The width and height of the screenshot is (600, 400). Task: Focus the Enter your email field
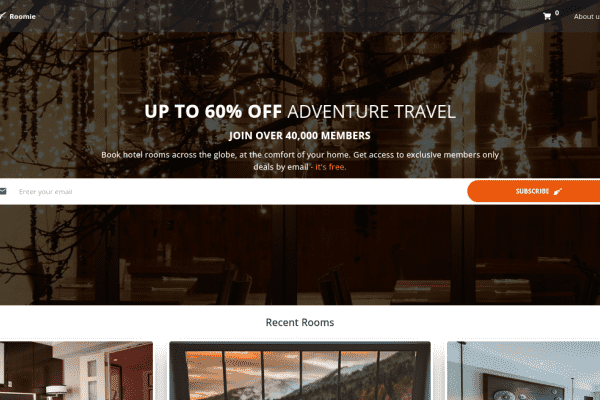coord(233,191)
